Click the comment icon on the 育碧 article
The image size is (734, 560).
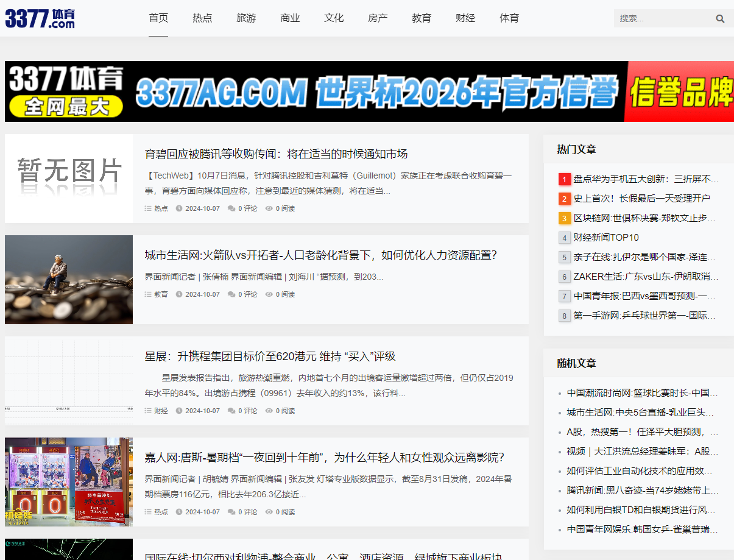click(231, 208)
